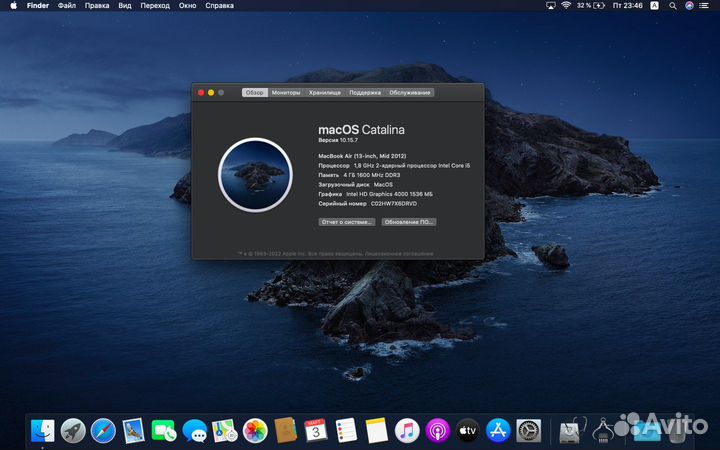Open Reminders from the Dock
Image resolution: width=720 pixels, height=450 pixels.
pos(346,431)
